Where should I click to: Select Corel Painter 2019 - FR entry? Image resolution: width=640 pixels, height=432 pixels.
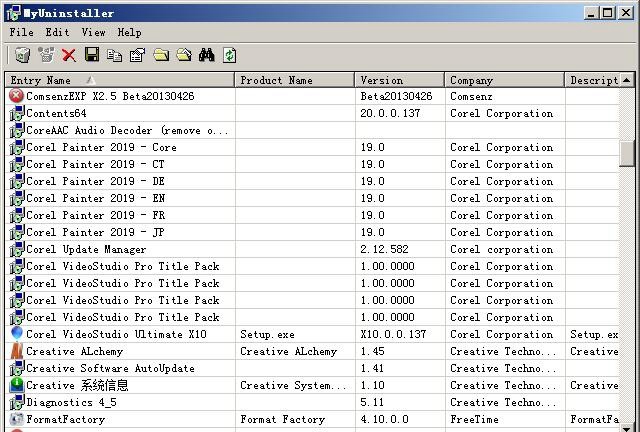coord(96,215)
